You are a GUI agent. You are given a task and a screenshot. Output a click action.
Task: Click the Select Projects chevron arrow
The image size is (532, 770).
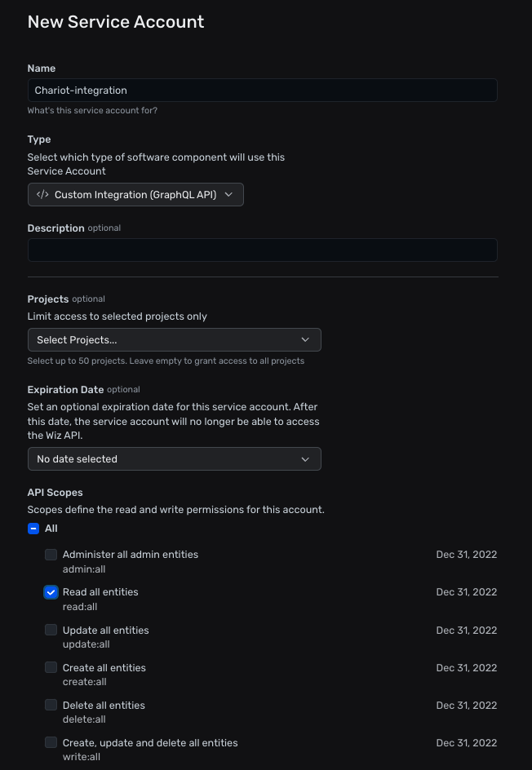[x=305, y=340]
